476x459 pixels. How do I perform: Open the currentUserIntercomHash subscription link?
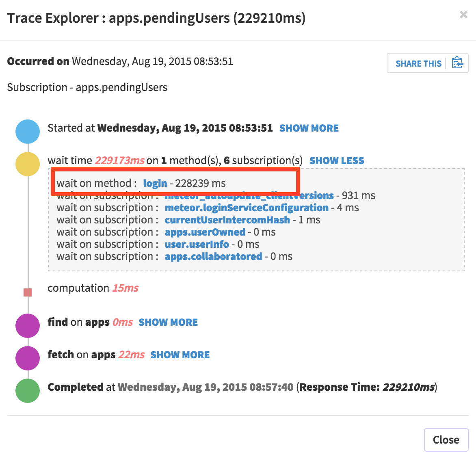point(227,220)
